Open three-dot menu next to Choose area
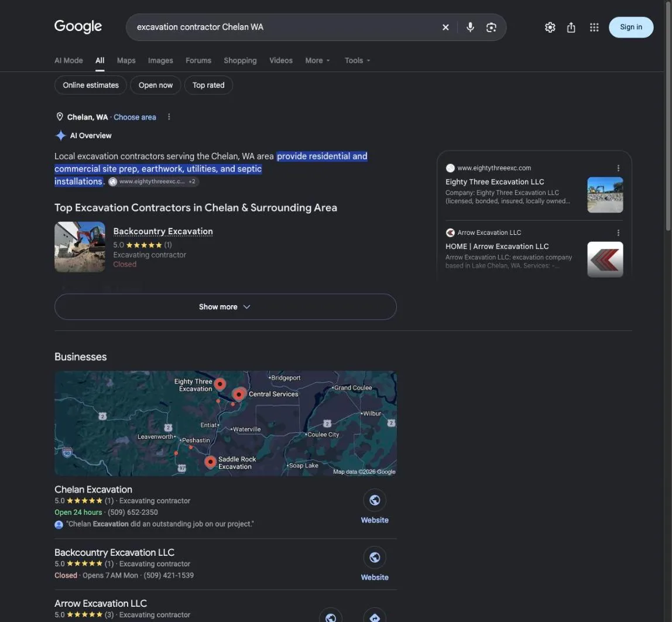 [x=169, y=117]
